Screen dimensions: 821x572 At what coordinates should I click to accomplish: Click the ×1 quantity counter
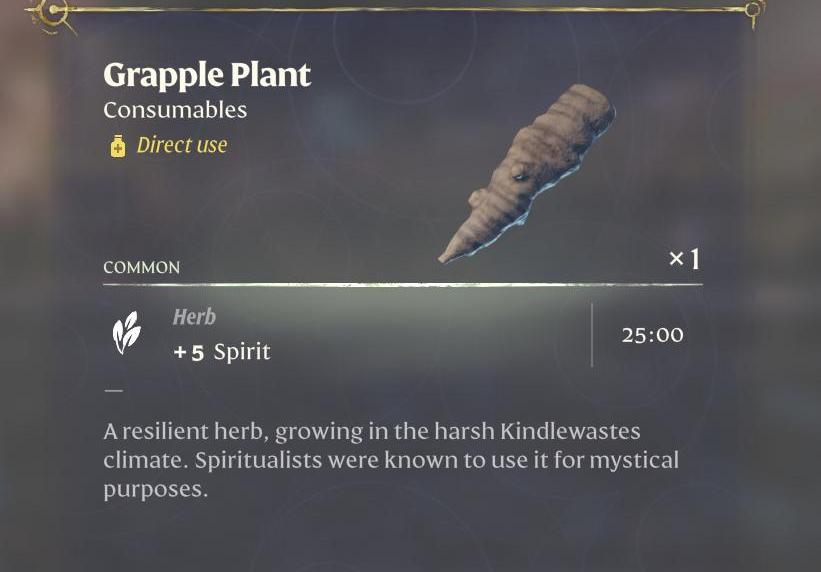(684, 259)
